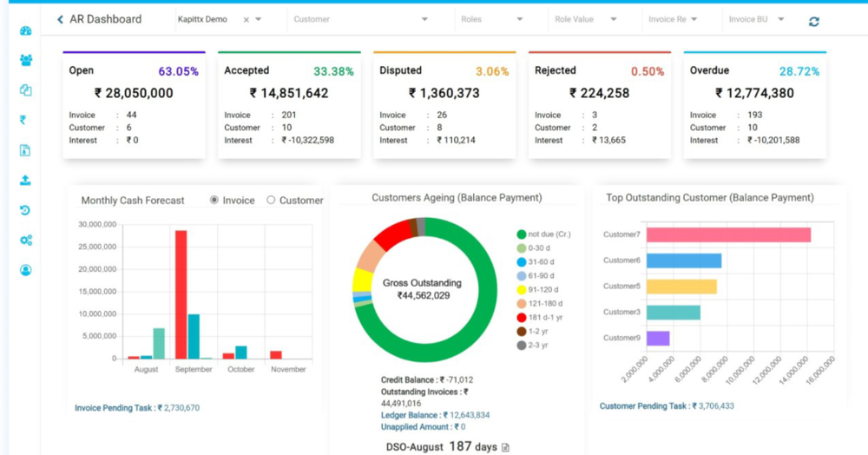Viewport: 868px width, 455px height.
Task: Toggle the '61-90 d' legend swatch
Action: pos(521,275)
